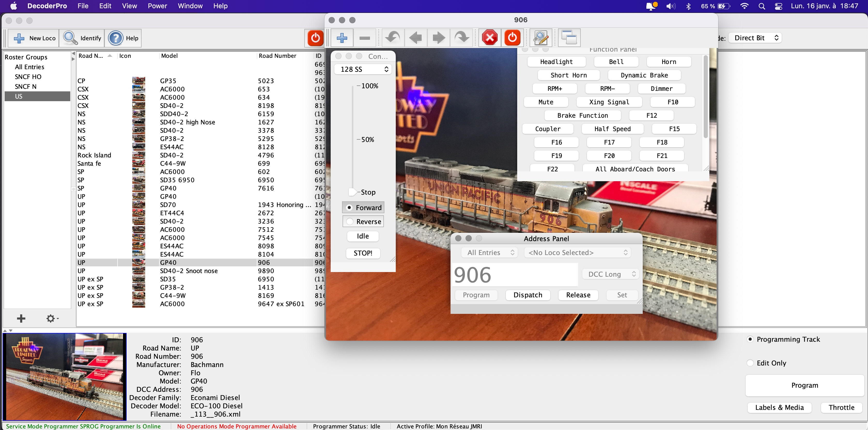Open the Apple menu

point(14,6)
